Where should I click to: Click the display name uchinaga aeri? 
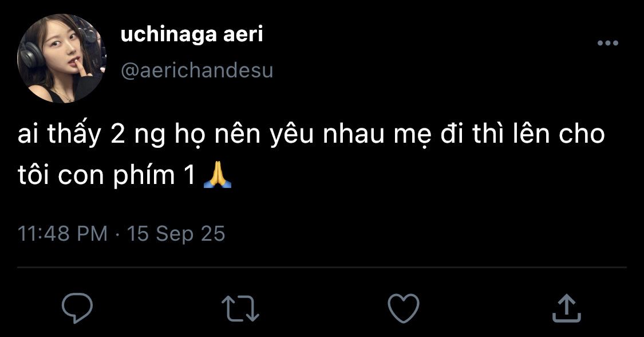coord(192,35)
